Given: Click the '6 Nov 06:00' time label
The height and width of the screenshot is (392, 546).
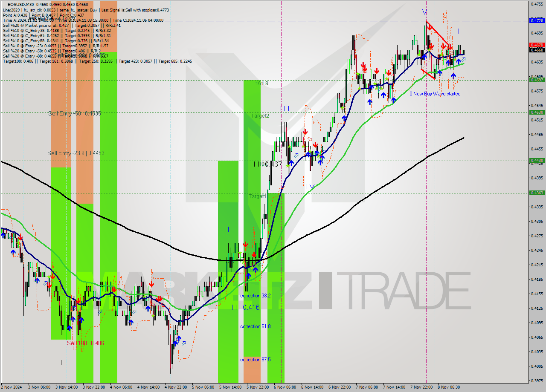Looking at the screenshot, I should pyautogui.click(x=285, y=387).
